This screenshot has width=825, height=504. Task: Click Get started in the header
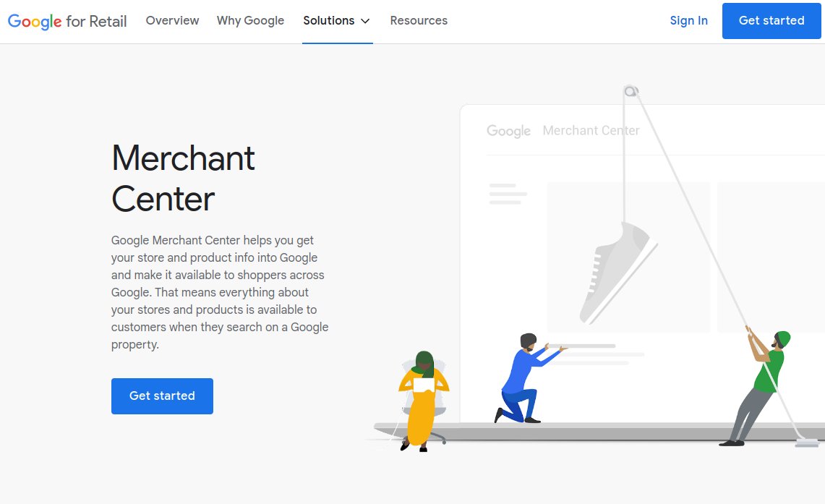pos(771,20)
